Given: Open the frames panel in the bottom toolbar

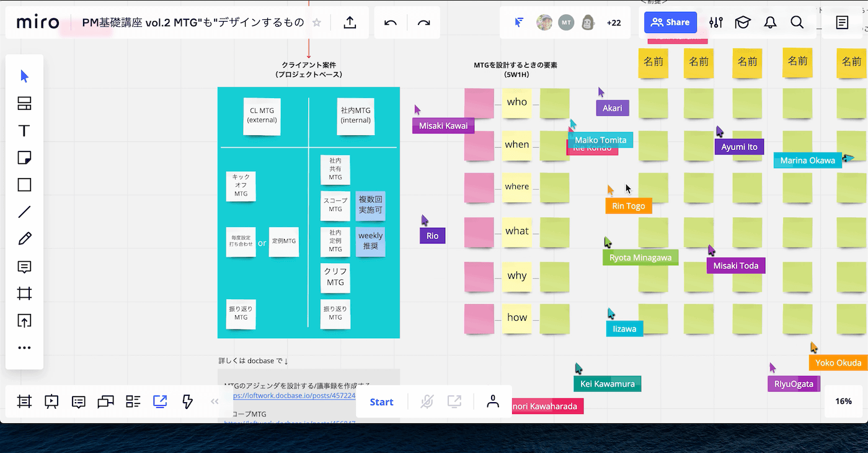Looking at the screenshot, I should [24, 401].
